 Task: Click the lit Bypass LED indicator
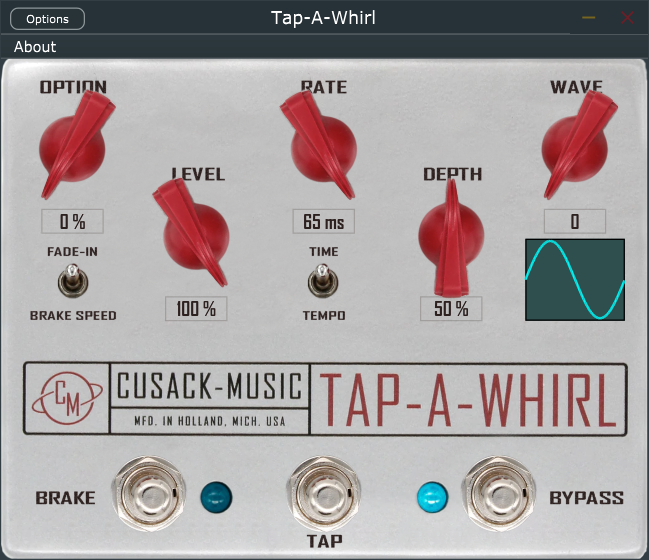pos(431,495)
